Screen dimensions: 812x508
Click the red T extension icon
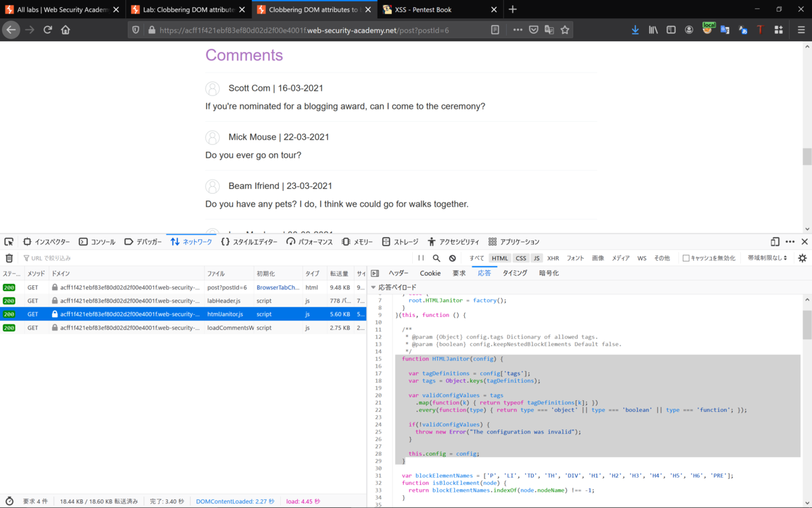tap(760, 30)
